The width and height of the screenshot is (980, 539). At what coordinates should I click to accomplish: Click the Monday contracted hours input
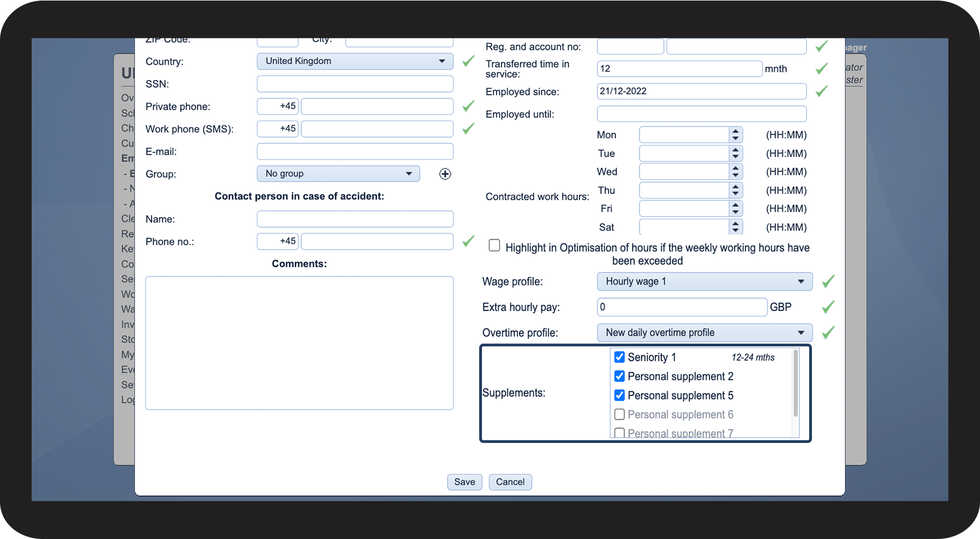(684, 135)
